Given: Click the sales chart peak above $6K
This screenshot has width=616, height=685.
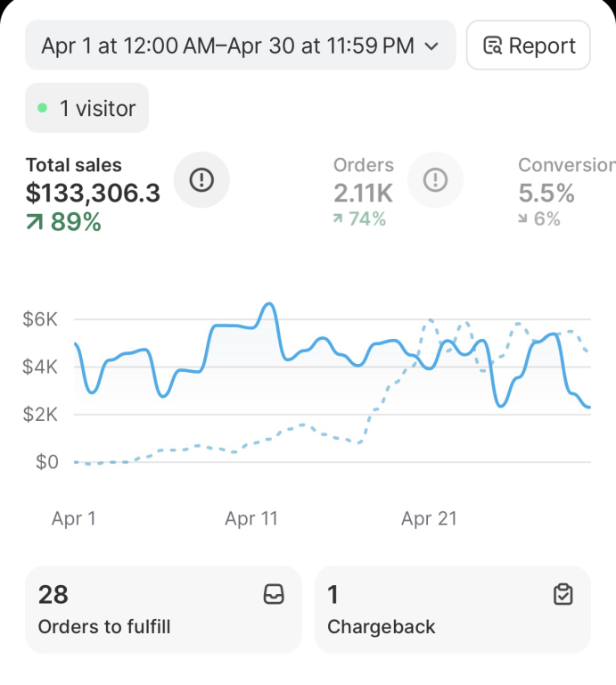Looking at the screenshot, I should (269, 304).
